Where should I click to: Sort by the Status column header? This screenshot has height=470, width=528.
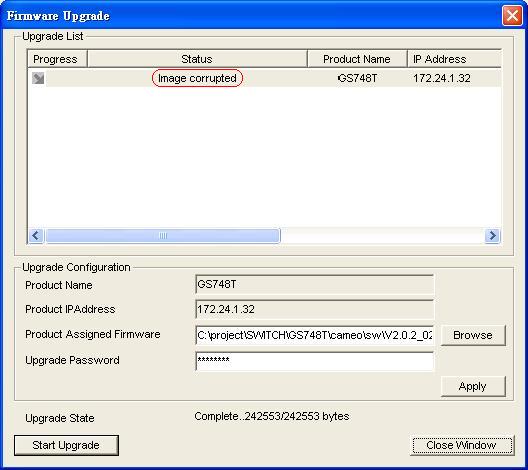pos(197,59)
